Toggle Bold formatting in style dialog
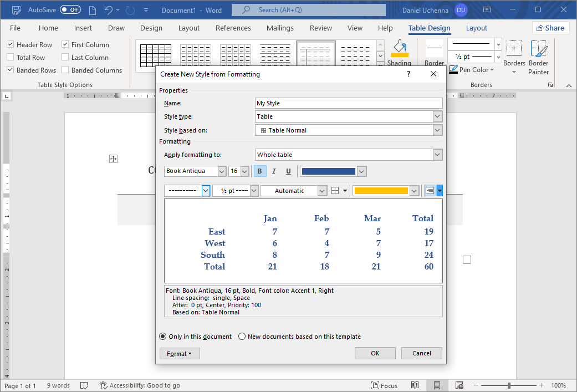The height and width of the screenshot is (392, 577). coord(260,171)
